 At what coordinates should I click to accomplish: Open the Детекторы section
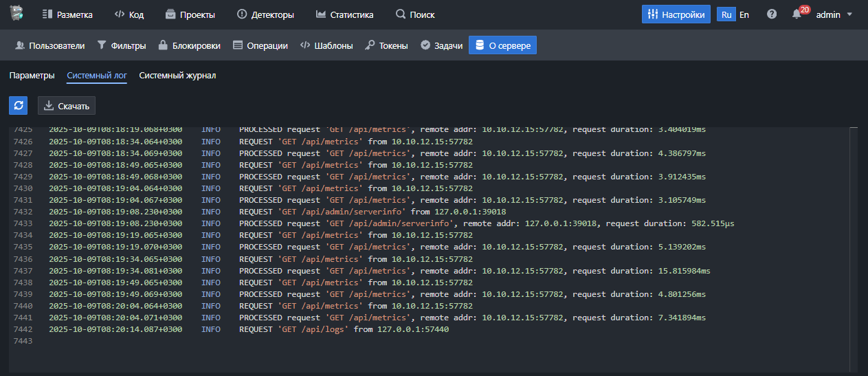265,14
